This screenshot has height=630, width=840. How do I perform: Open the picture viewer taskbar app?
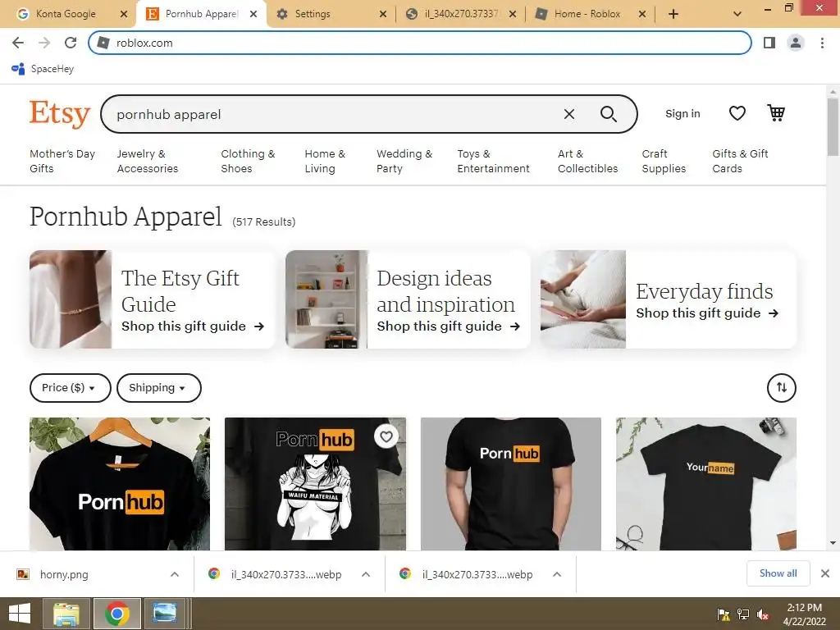pyautogui.click(x=164, y=614)
